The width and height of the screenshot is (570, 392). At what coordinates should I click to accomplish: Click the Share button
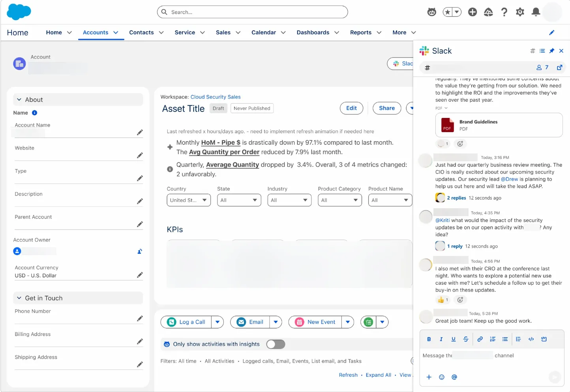point(387,108)
